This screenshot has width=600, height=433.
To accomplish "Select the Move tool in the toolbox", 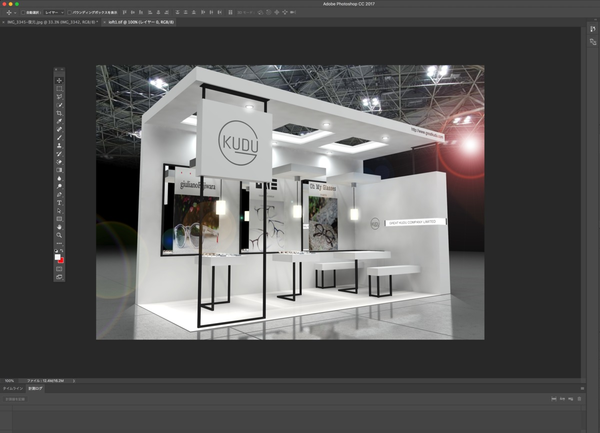I will coord(59,80).
